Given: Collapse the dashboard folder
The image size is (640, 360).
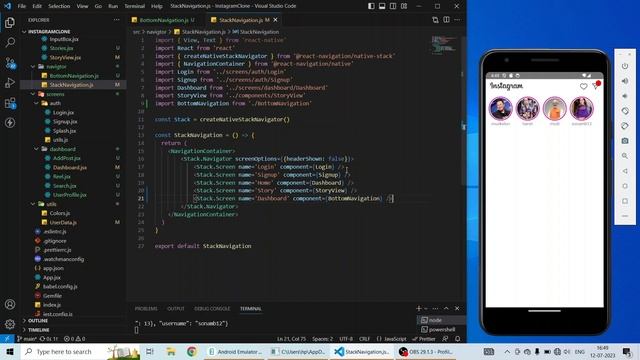Looking at the screenshot, I should click(62, 149).
